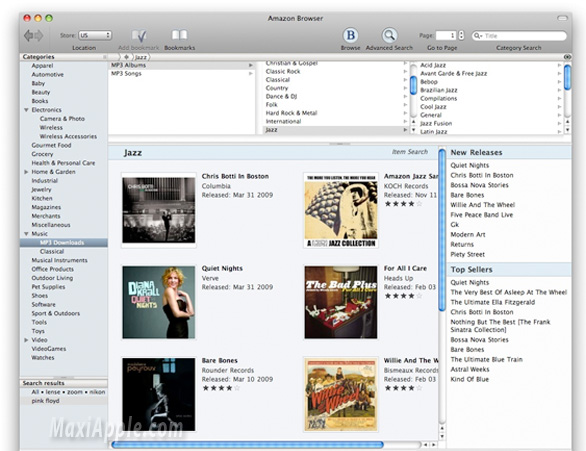Image resolution: width=586 pixels, height=451 pixels.
Task: Collapse the Electronics category
Action: 26,110
